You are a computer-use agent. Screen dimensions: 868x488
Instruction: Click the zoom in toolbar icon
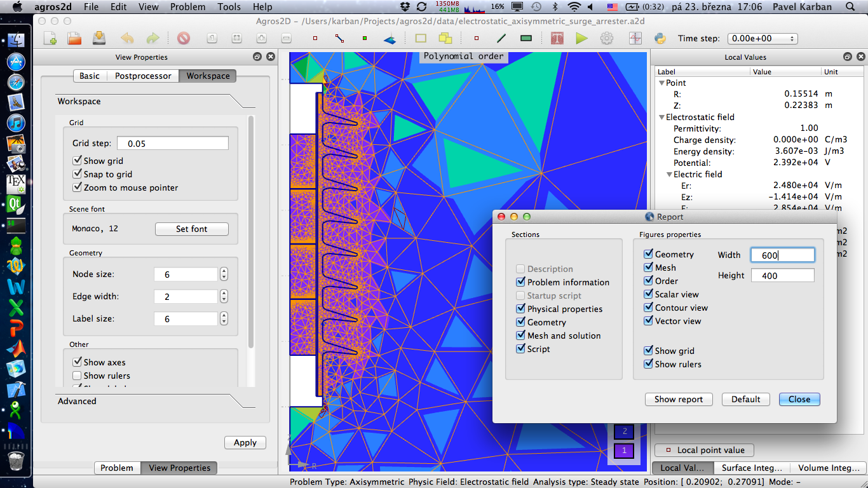pos(261,38)
